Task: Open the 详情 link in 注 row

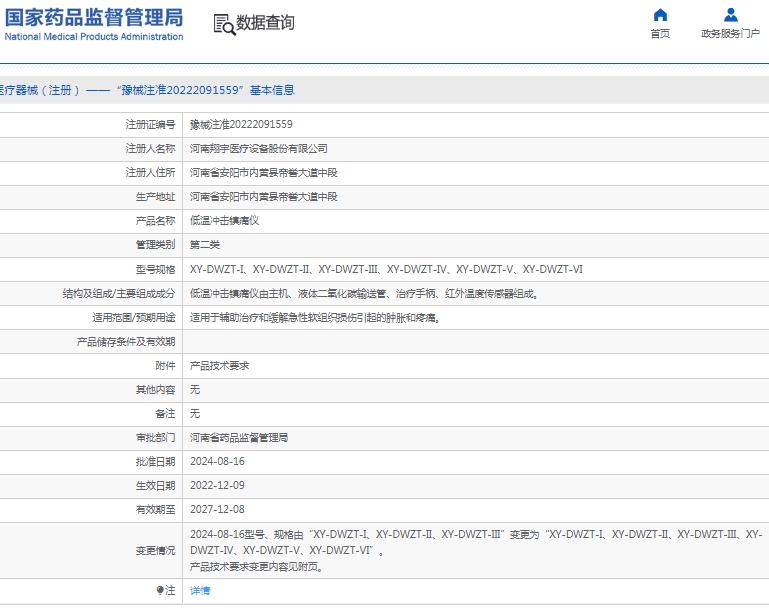Action: (x=200, y=590)
